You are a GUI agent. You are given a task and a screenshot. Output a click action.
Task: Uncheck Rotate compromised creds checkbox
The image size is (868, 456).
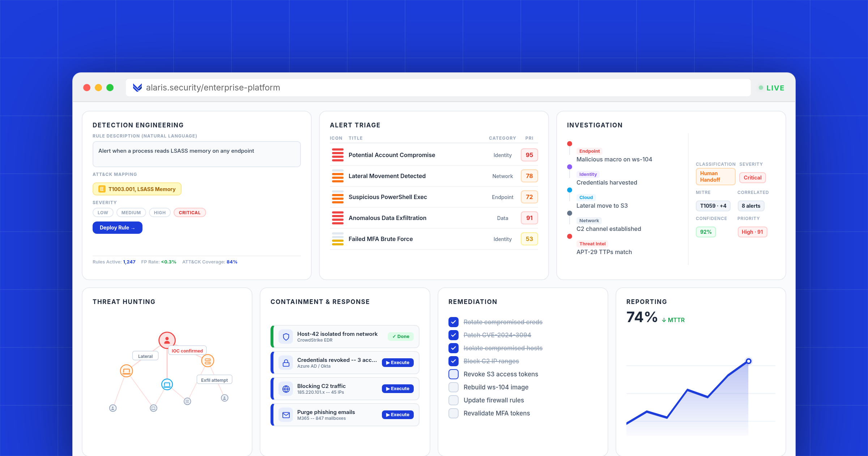point(454,322)
